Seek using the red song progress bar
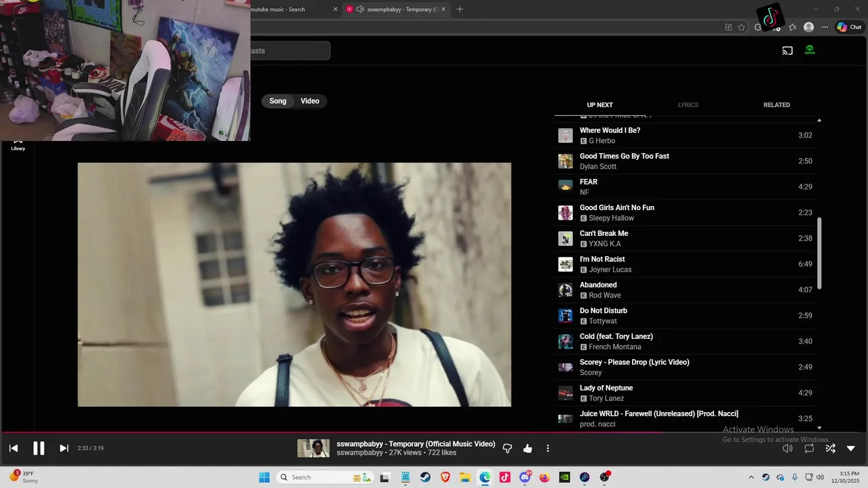Image resolution: width=868 pixels, height=488 pixels. point(434,432)
